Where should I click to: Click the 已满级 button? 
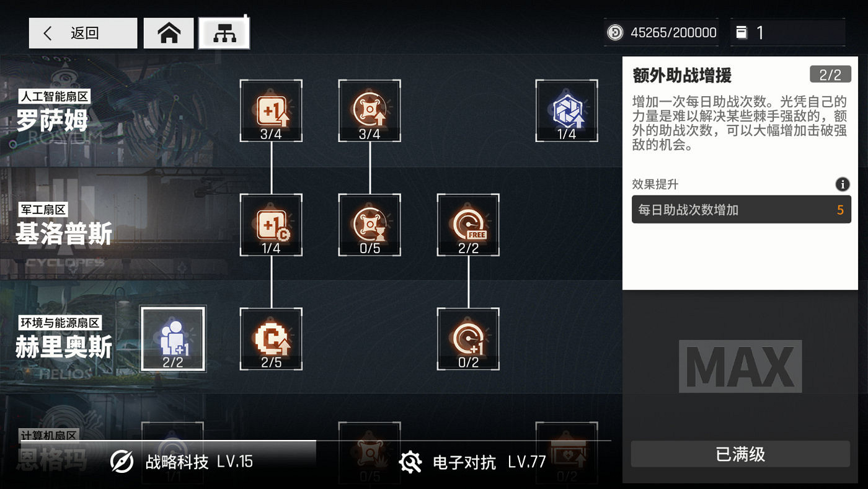click(x=740, y=454)
